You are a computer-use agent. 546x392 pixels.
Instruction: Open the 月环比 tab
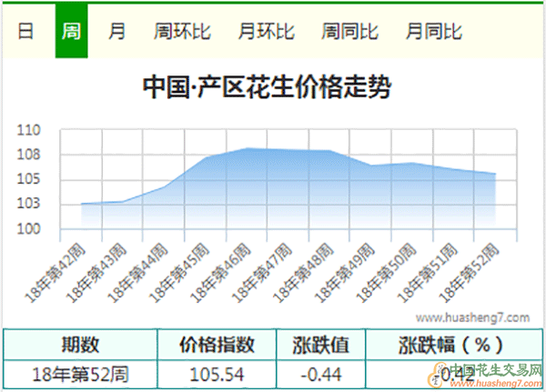tap(266, 31)
